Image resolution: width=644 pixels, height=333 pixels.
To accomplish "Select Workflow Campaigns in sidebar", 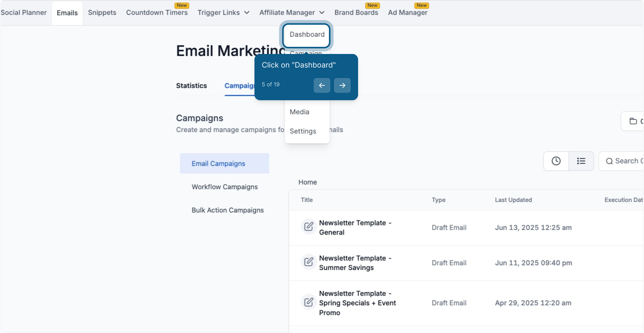I will tap(225, 187).
